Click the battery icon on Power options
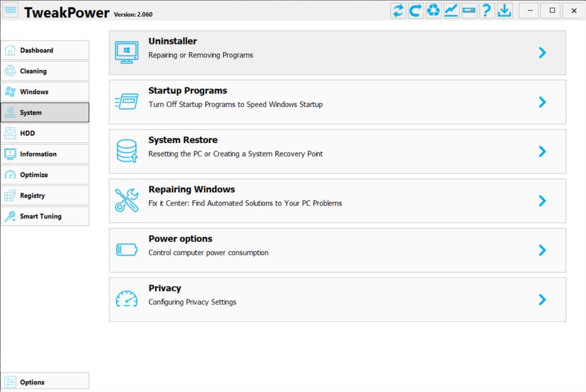 click(126, 250)
